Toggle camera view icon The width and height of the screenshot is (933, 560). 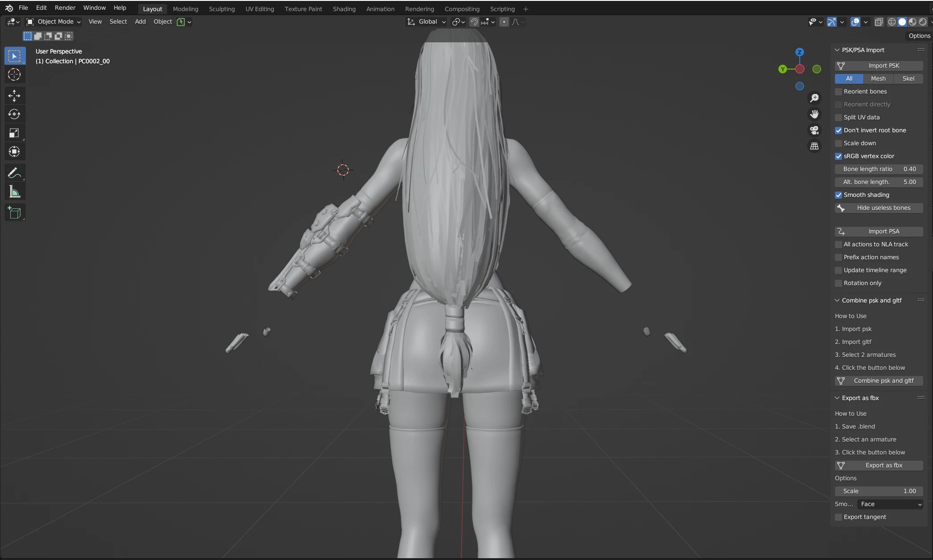(x=814, y=130)
